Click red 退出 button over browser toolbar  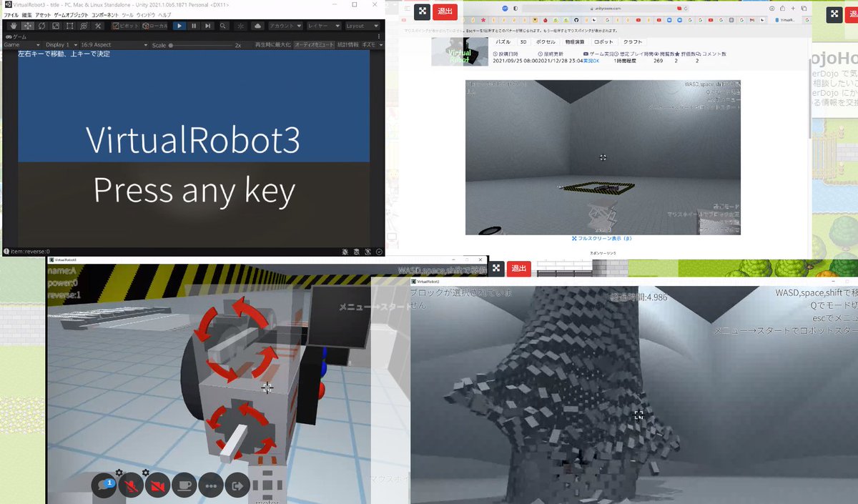[445, 11]
